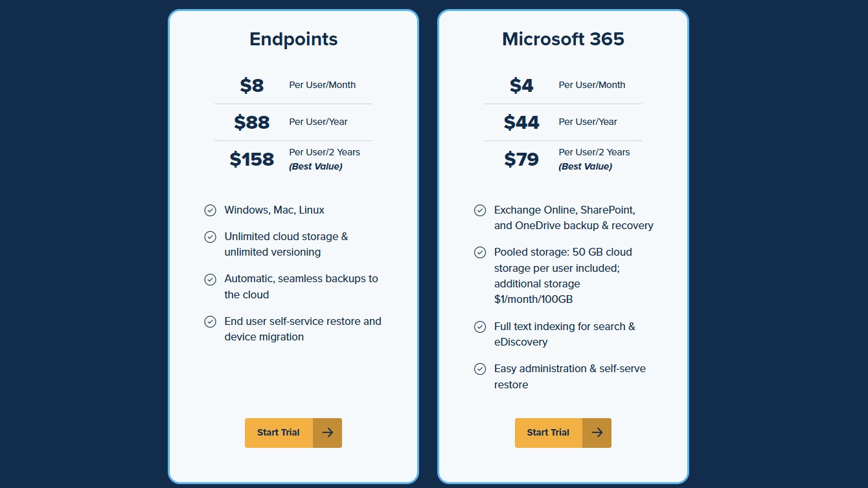Click the checkmark by Full text indexing feature
Viewport: 868px width, 488px height.
[x=480, y=326]
